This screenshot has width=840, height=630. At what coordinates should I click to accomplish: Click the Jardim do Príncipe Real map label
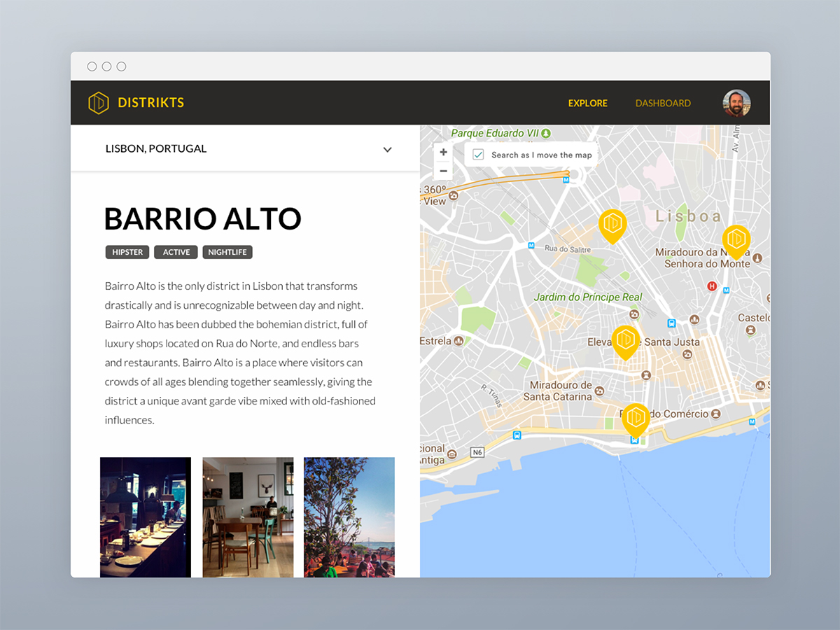[587, 297]
